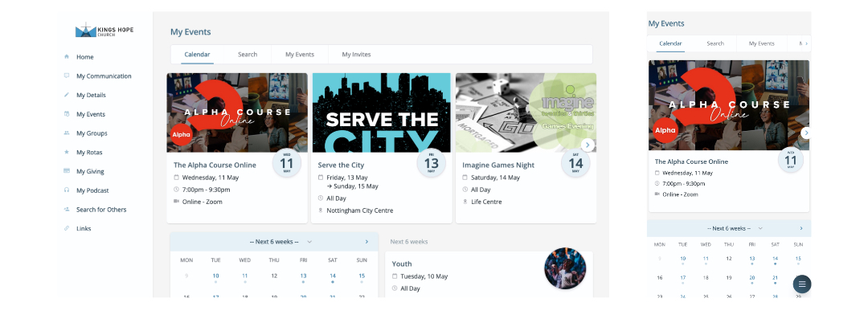Viewport: 868px width, 327px height.
Task: Click the 11 May date badge on desktop Alpha card
Action: [x=287, y=163]
